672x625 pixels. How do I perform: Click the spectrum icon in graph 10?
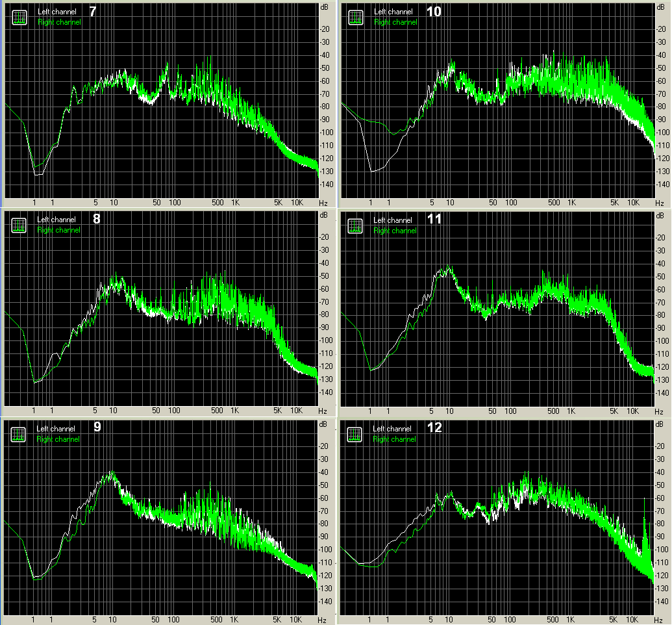356,18
